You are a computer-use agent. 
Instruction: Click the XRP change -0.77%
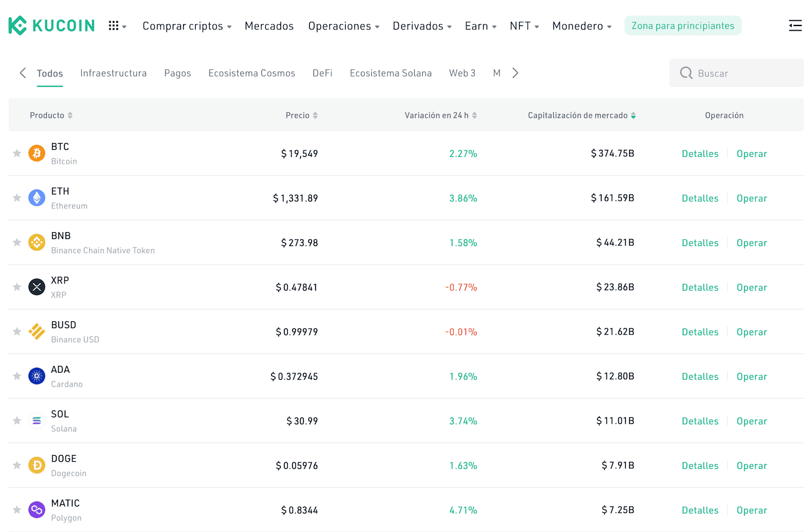[461, 288]
